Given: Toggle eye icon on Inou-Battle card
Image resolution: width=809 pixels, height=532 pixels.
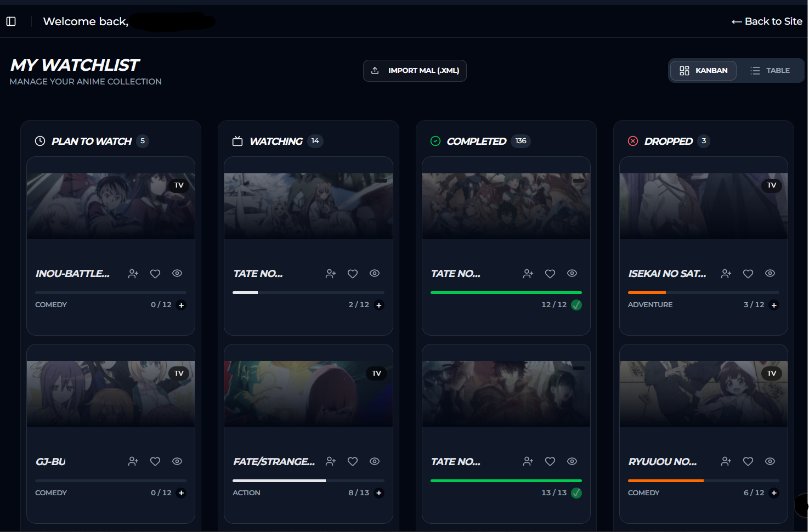Looking at the screenshot, I should tap(177, 273).
